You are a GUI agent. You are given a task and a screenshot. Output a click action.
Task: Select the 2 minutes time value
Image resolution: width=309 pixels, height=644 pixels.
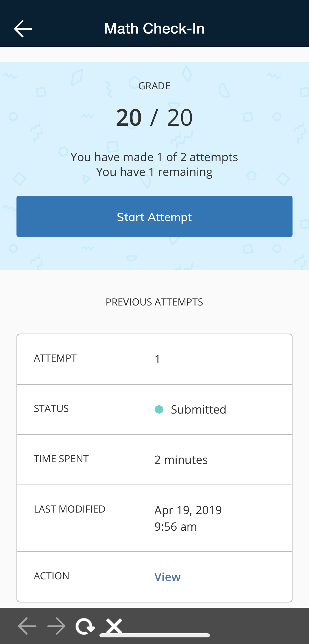[181, 460]
